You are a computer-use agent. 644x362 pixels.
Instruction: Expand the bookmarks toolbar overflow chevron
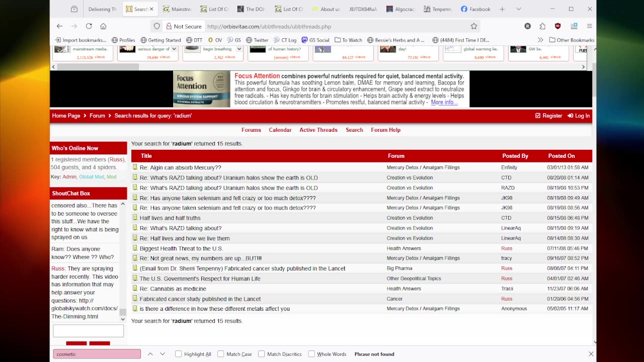pyautogui.click(x=540, y=40)
